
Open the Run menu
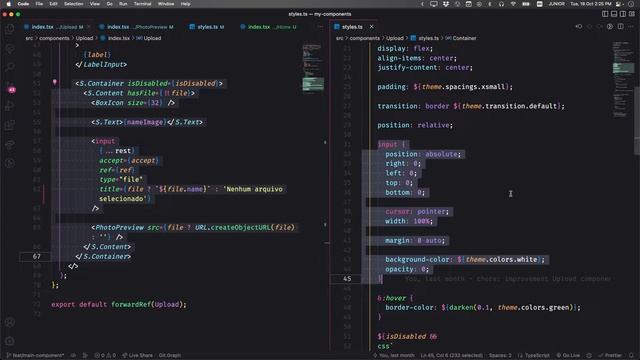tap(123, 4)
